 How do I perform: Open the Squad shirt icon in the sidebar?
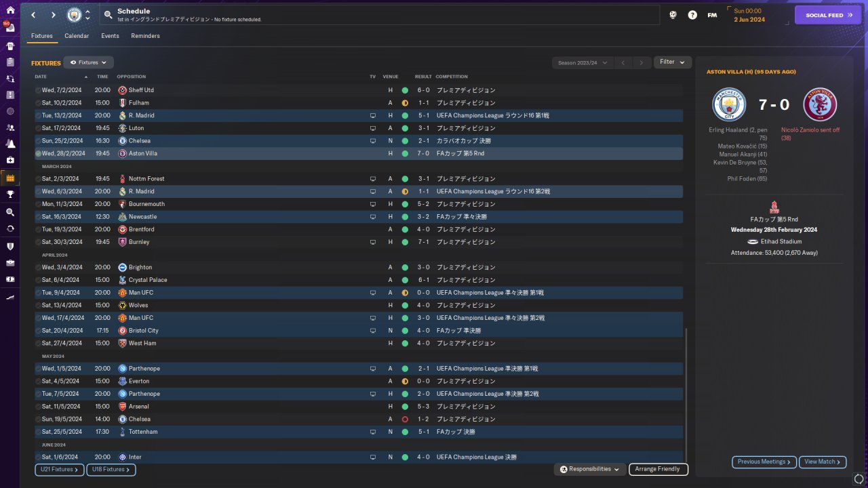[x=10, y=45]
